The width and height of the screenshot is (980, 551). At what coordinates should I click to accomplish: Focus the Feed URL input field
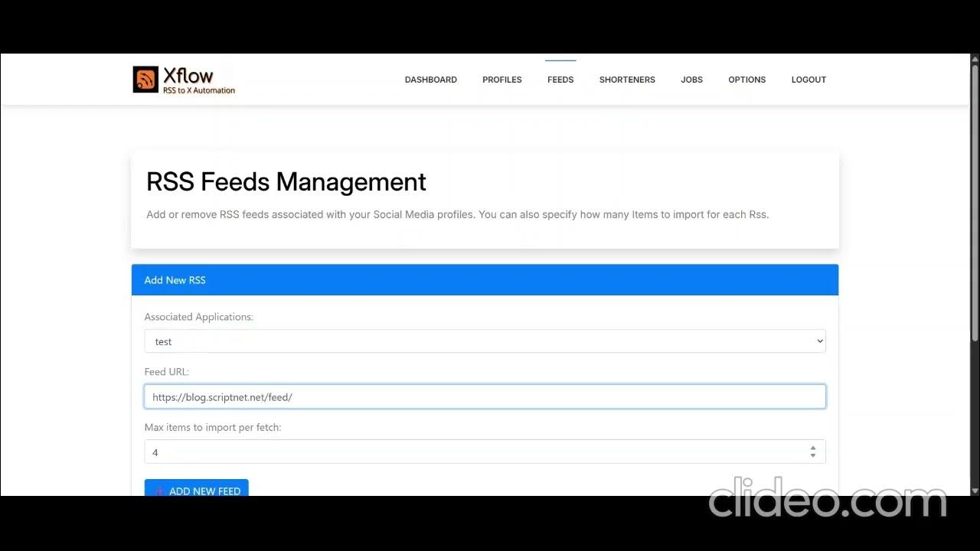pos(485,396)
